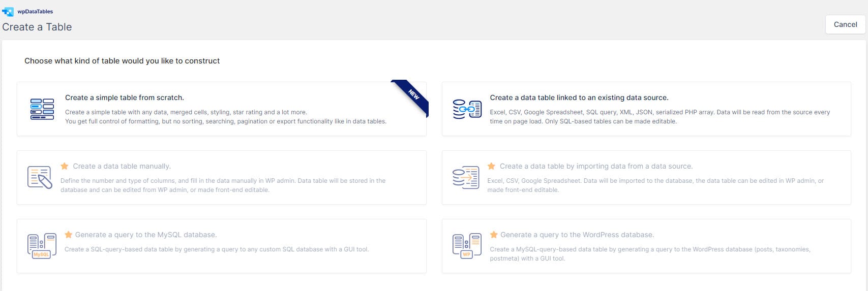Screen dimensions: 868x291
Task: Select 'Create a simple table from scratch' title
Action: (125, 98)
